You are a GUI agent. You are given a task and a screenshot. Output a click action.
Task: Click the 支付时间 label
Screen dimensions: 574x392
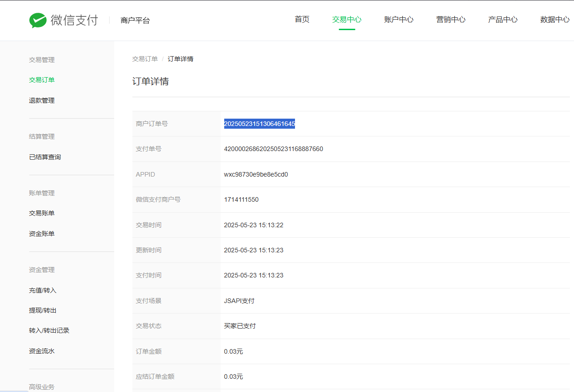[148, 275]
